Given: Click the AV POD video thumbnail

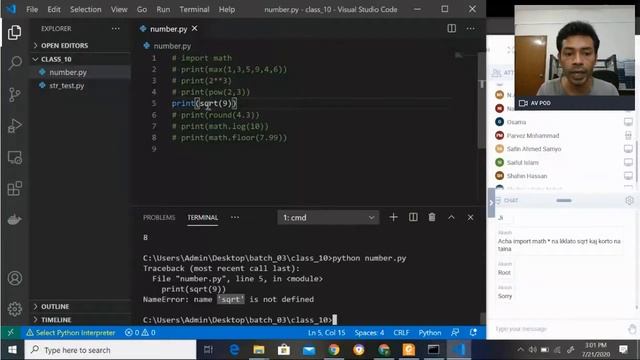Looking at the screenshot, I should click(575, 57).
